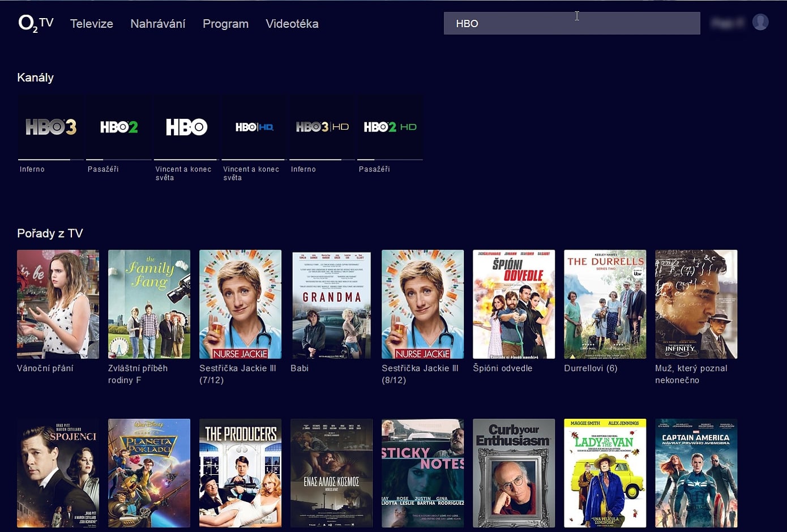Open the Špióni odvedle poster
The image size is (787, 532).
coord(514,304)
